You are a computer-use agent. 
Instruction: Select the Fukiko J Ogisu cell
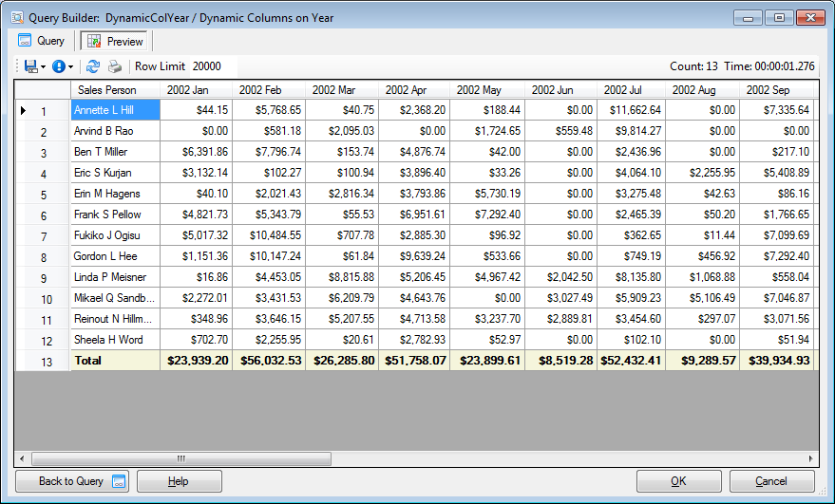click(115, 235)
